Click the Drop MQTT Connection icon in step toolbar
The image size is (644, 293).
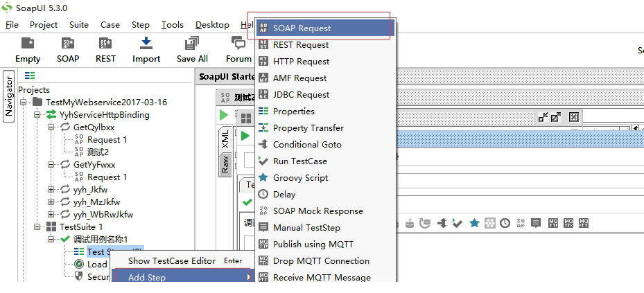tap(568, 223)
